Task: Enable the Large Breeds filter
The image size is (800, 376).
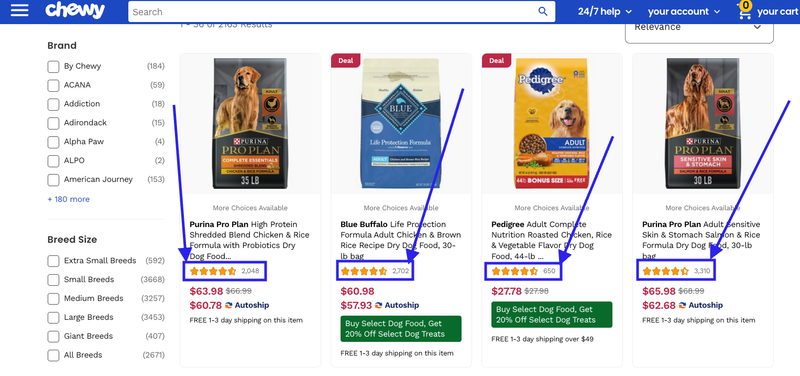Action: 53,317
